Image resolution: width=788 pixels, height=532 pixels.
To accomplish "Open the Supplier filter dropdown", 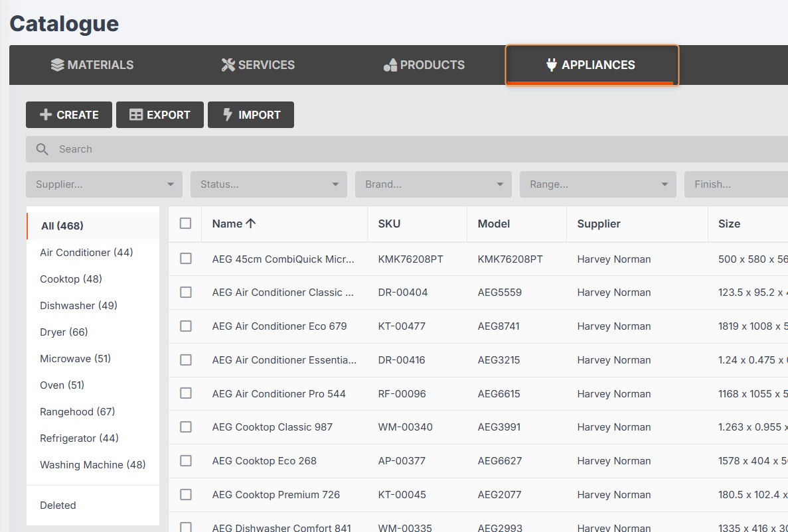I will coord(104,184).
